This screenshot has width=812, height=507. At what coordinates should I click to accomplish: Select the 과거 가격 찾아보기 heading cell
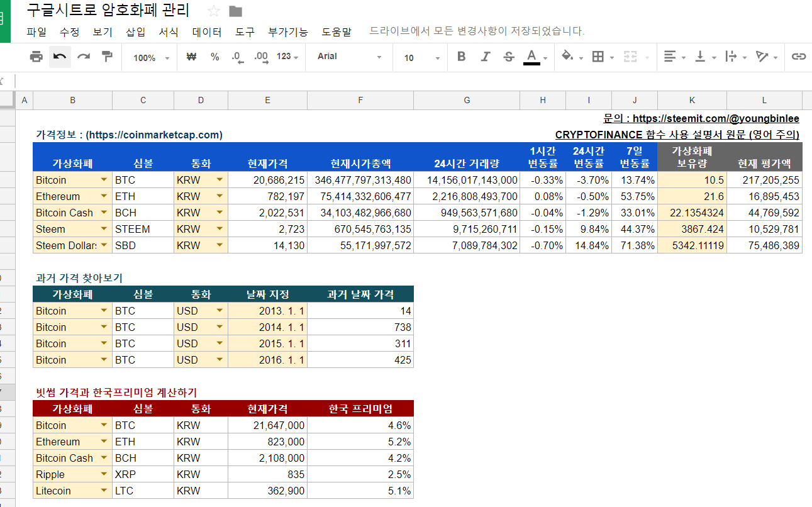pyautogui.click(x=79, y=278)
